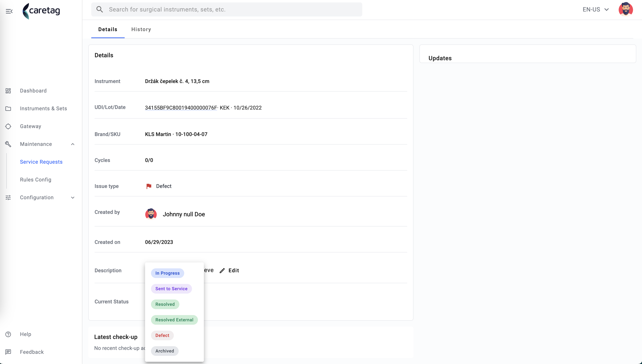Screen dimensions: 642x364
Task: Click Johnny null Doe's avatar
Action: [x=151, y=214]
